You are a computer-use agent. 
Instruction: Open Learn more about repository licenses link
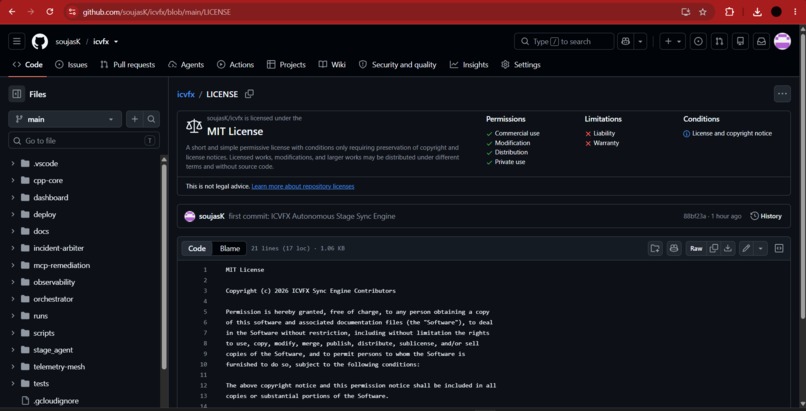pyautogui.click(x=303, y=186)
